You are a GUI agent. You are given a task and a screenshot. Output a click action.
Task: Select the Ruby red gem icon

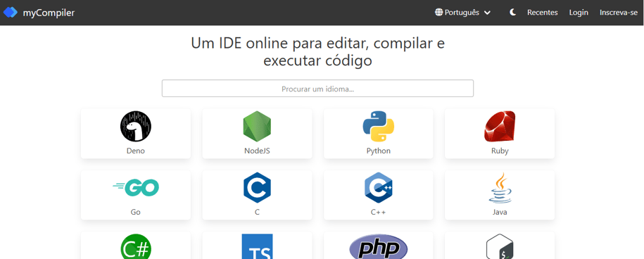pos(500,127)
